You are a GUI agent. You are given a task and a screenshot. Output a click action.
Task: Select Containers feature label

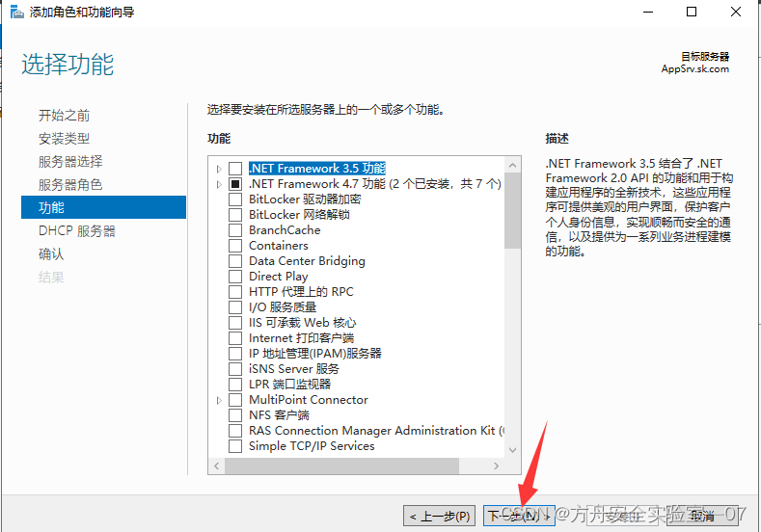point(279,246)
